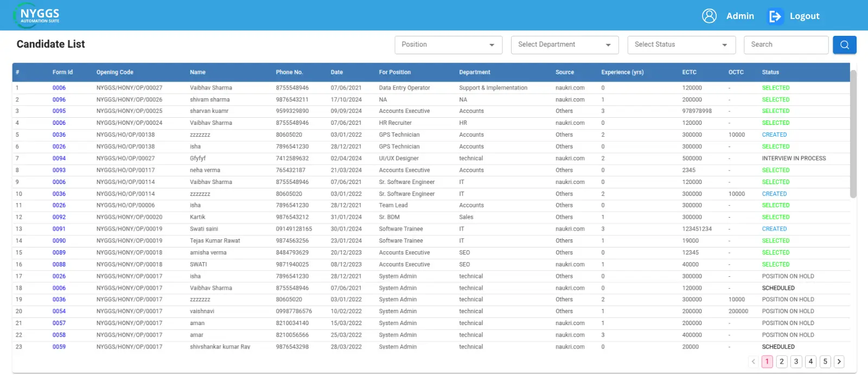This screenshot has width=868, height=375.
Task: Go to page 3 in pagination
Action: pos(796,361)
